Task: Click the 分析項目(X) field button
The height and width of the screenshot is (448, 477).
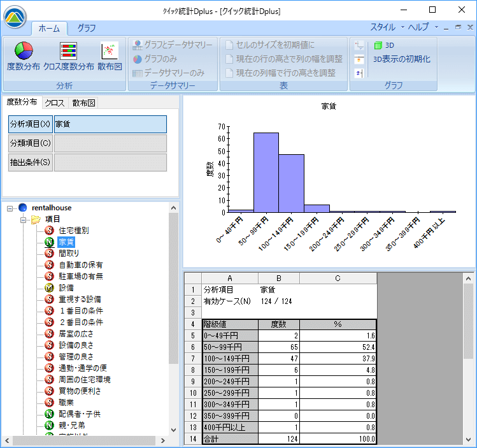Action: point(30,124)
